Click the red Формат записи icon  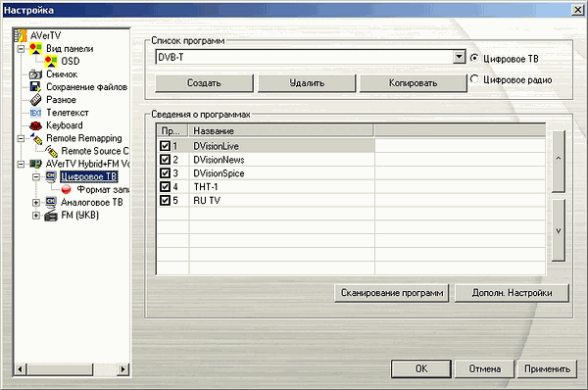pos(66,189)
